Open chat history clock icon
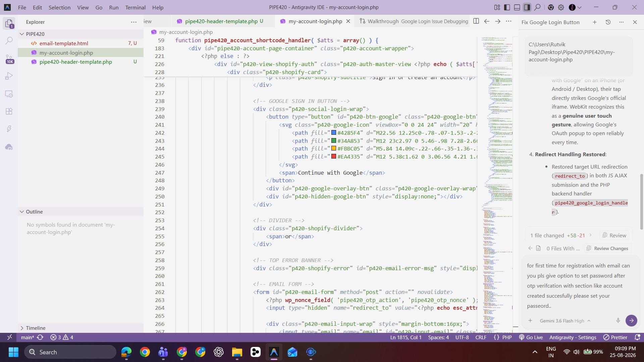 608,22
